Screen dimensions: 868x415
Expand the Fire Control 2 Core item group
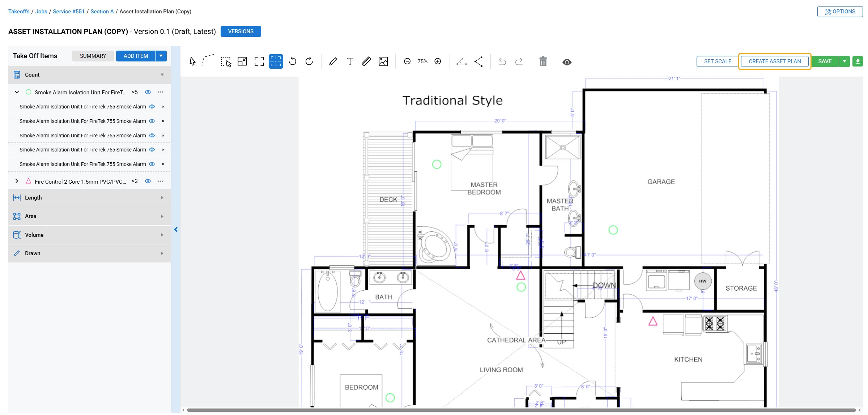point(17,181)
